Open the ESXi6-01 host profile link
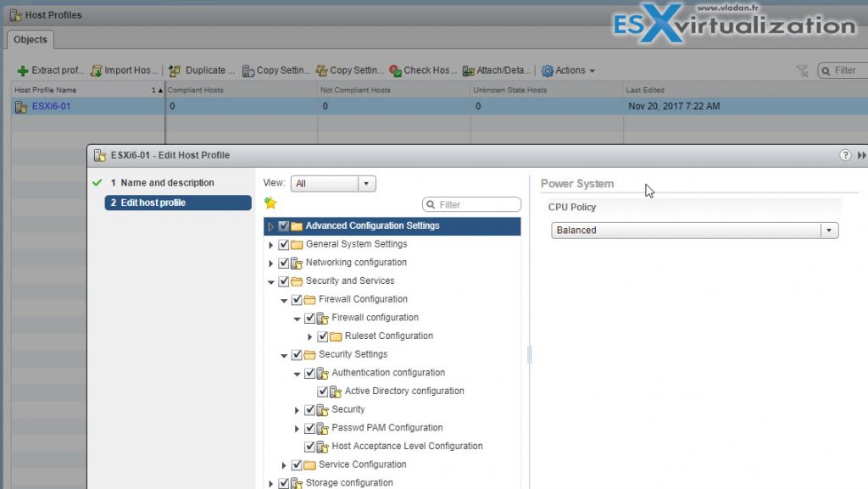 [x=51, y=106]
